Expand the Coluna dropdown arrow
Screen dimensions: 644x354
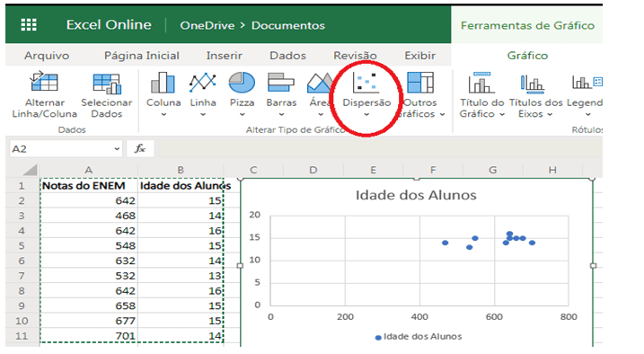pos(163,115)
